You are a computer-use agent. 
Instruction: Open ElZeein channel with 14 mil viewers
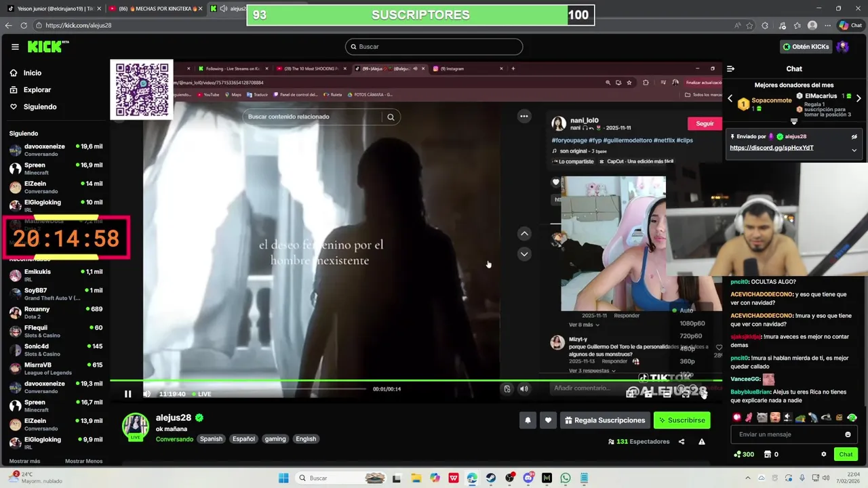(x=56, y=187)
